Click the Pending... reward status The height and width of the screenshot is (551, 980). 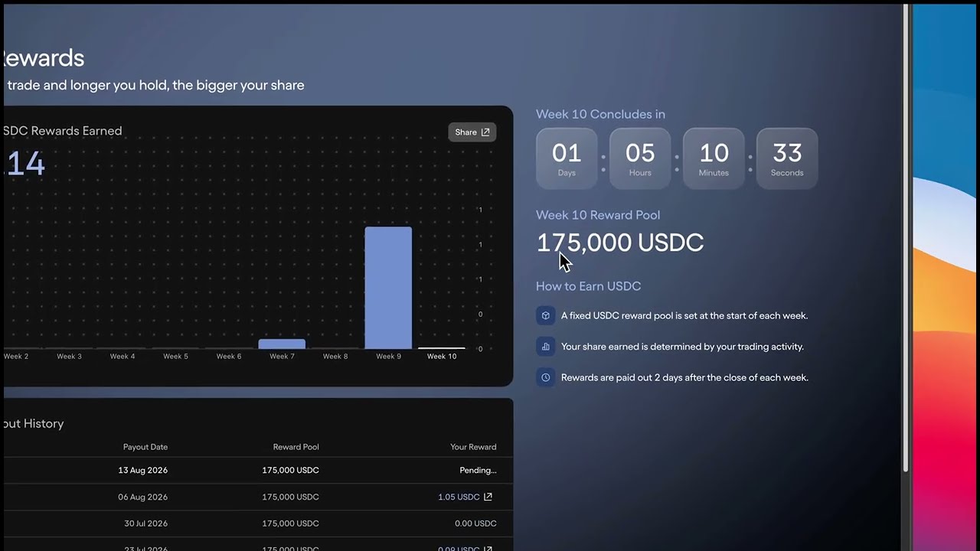click(x=478, y=470)
